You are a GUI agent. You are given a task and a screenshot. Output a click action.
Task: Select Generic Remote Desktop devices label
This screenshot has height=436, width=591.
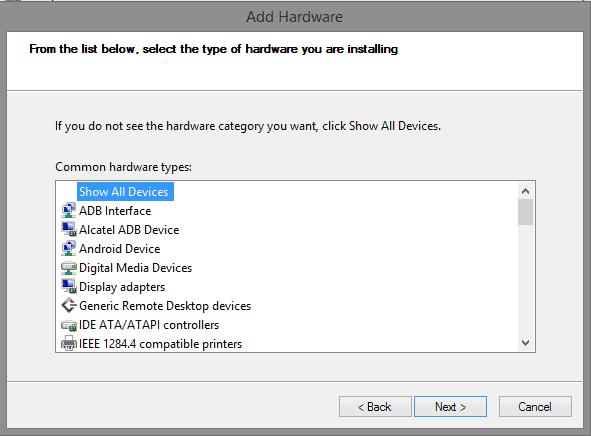pyautogui.click(x=165, y=306)
